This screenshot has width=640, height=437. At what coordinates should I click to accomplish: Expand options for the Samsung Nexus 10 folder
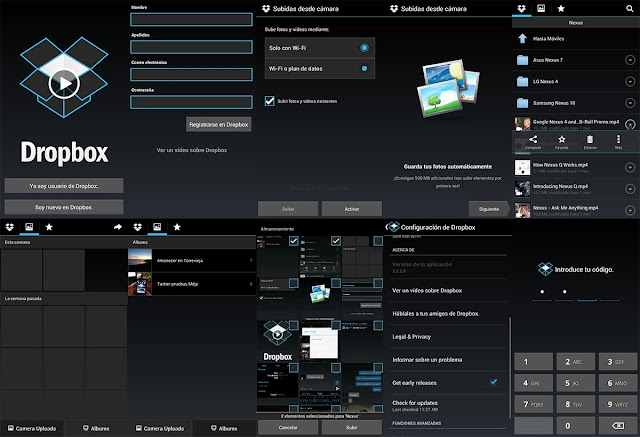coord(630,103)
